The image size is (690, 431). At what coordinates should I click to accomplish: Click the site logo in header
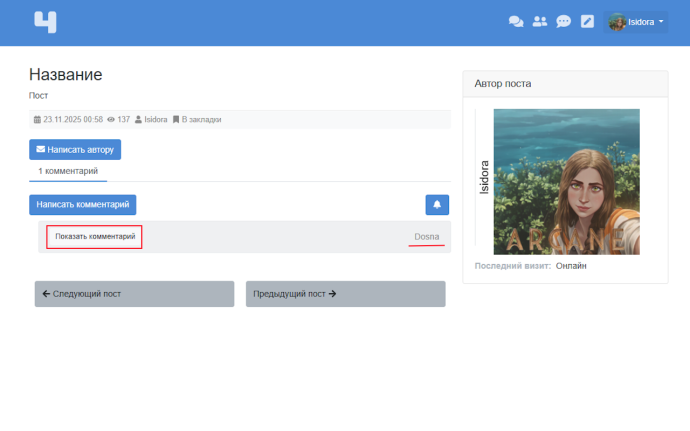pos(45,21)
